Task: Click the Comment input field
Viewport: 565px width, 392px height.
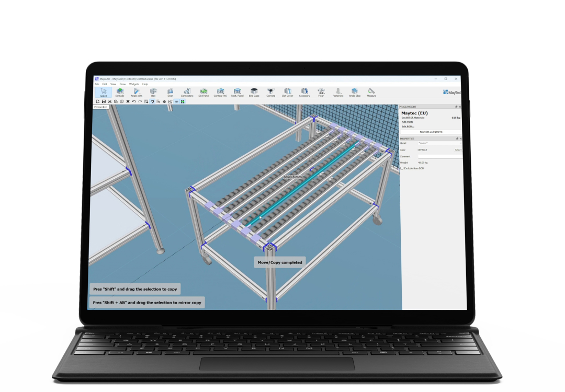Action: [439, 156]
